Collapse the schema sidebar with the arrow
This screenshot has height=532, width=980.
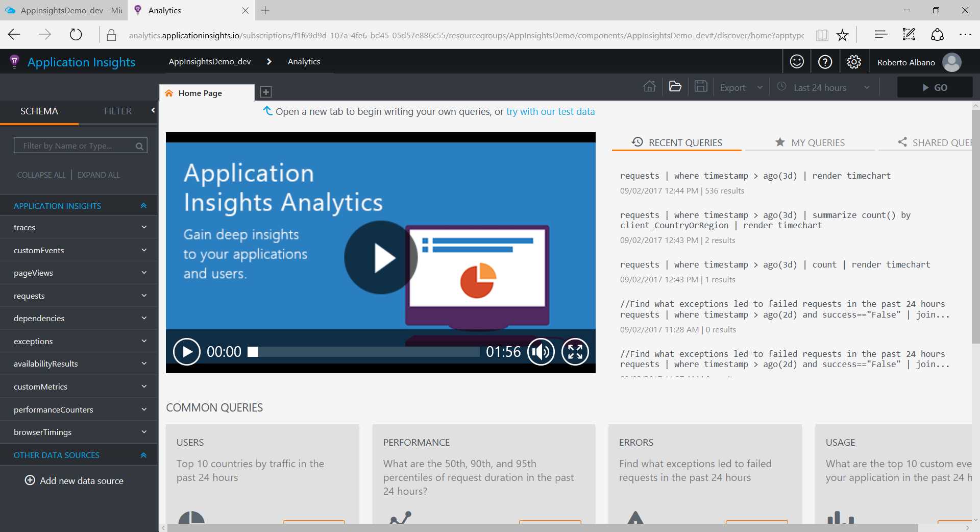[153, 110]
